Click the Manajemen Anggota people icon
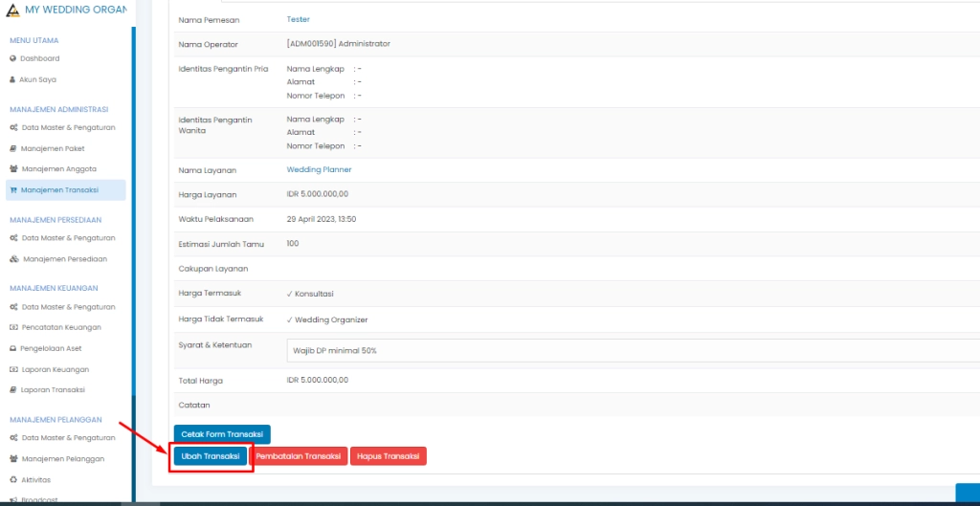 (x=13, y=168)
